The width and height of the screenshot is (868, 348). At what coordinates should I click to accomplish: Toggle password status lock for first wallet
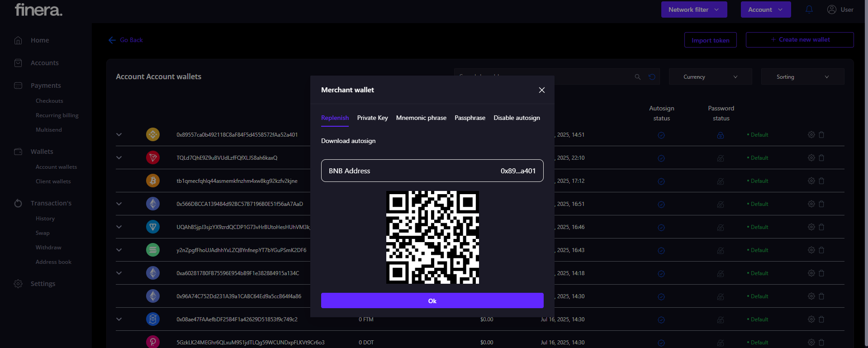click(721, 135)
